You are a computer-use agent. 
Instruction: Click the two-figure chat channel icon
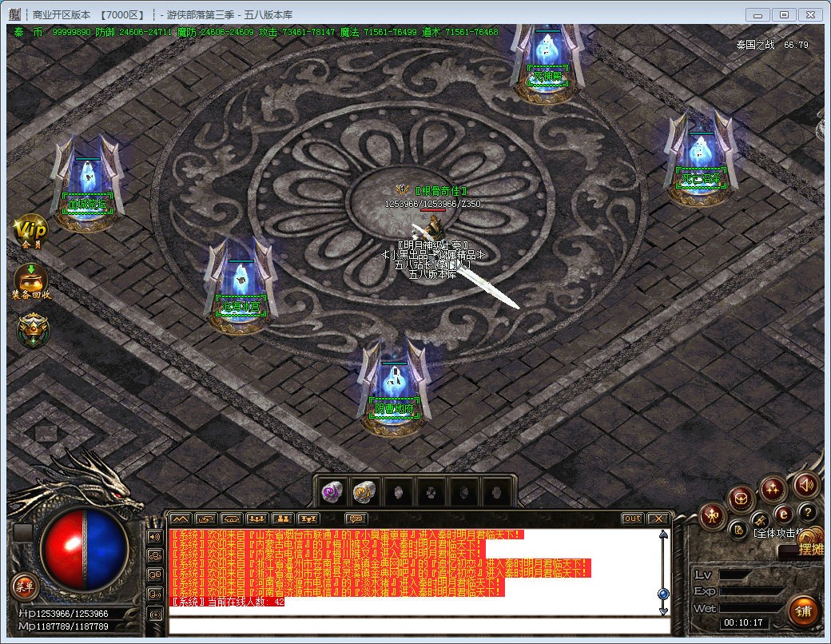[283, 519]
